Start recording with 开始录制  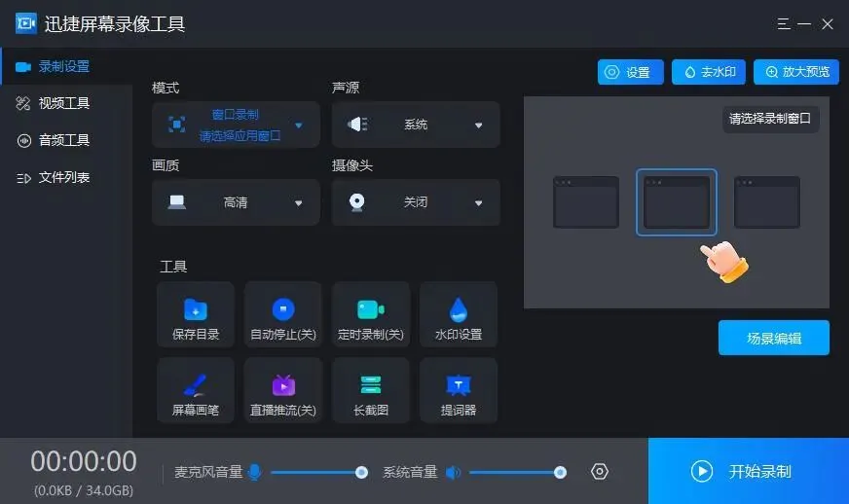tap(749, 471)
